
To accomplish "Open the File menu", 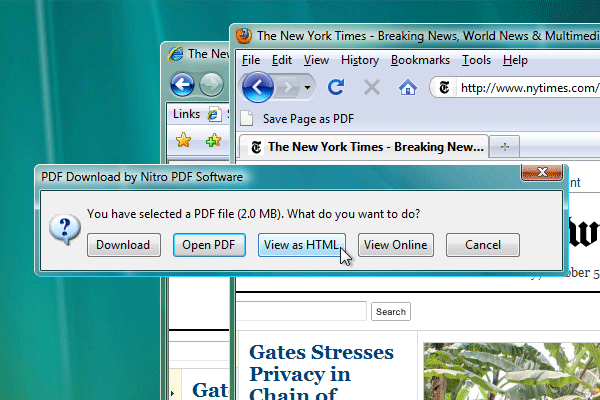I will (250, 60).
